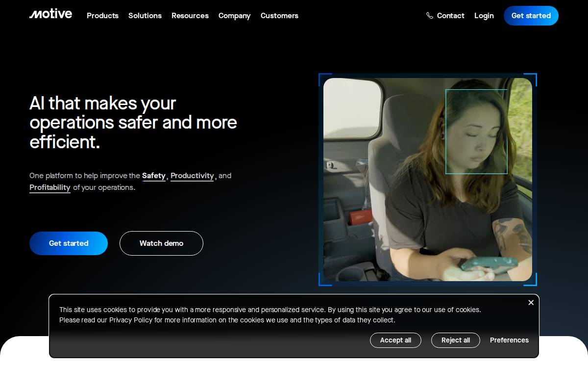Click the phone icon beside Contact
The image size is (588, 368).
(x=430, y=16)
